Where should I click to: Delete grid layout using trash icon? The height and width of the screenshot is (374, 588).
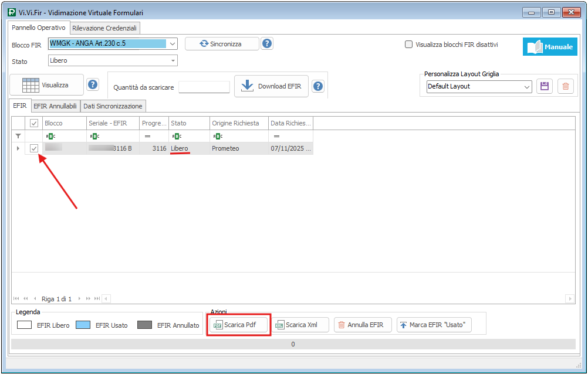click(565, 86)
